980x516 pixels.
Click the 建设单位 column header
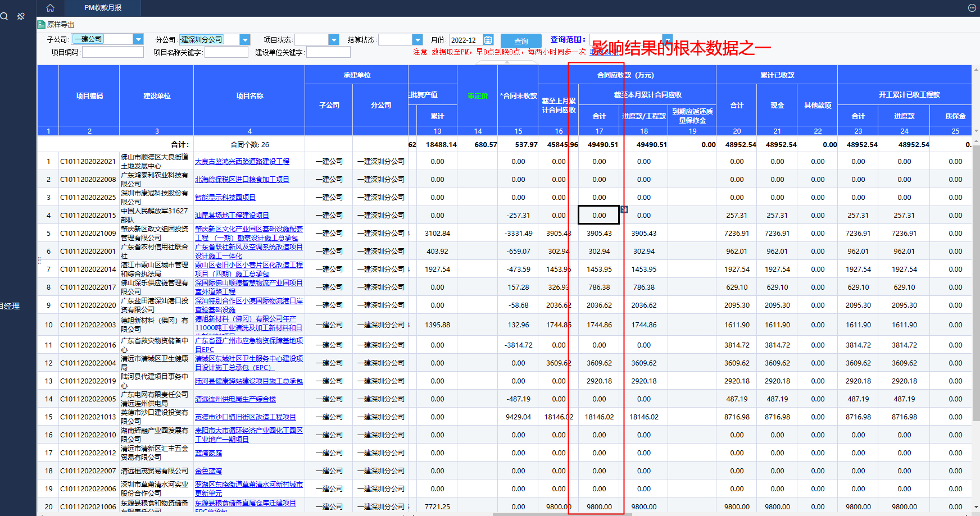[x=157, y=96]
